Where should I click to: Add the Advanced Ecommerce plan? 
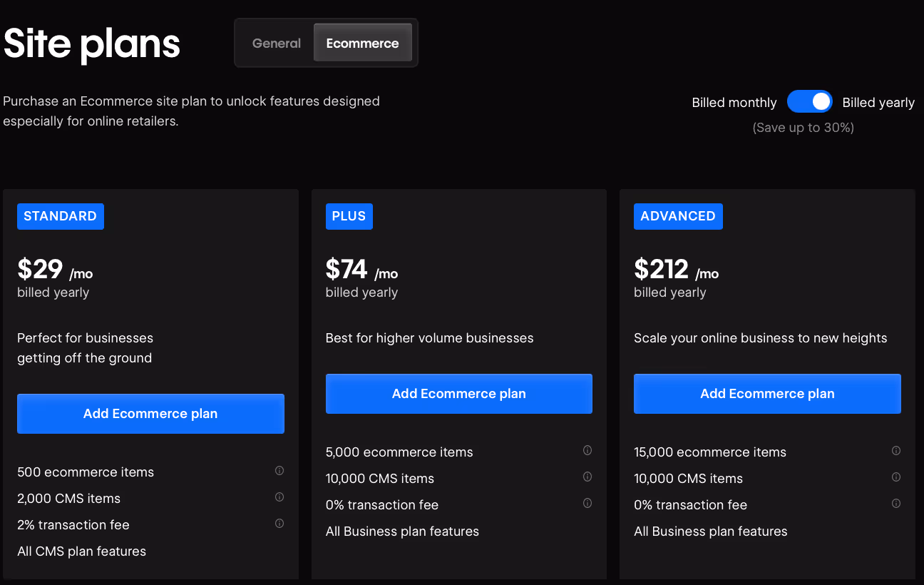click(x=767, y=393)
